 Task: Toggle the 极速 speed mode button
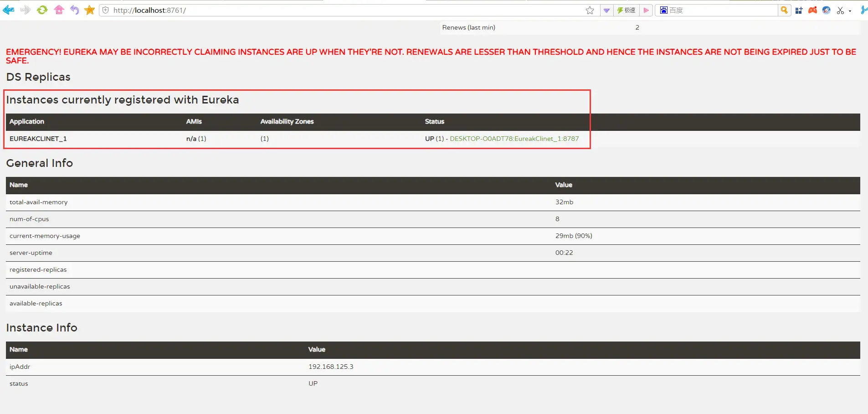[627, 10]
